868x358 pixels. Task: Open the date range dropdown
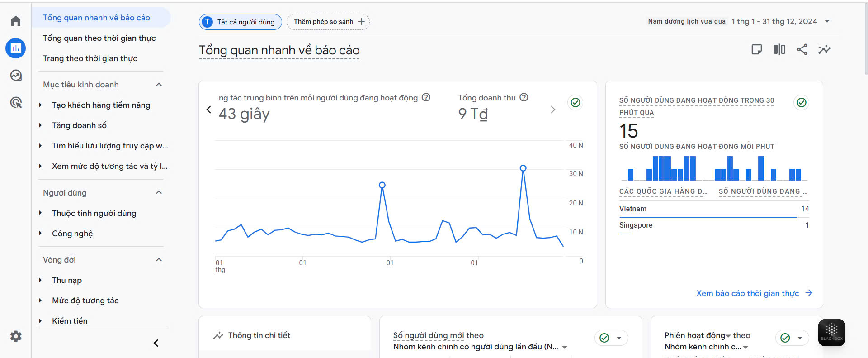click(x=827, y=21)
